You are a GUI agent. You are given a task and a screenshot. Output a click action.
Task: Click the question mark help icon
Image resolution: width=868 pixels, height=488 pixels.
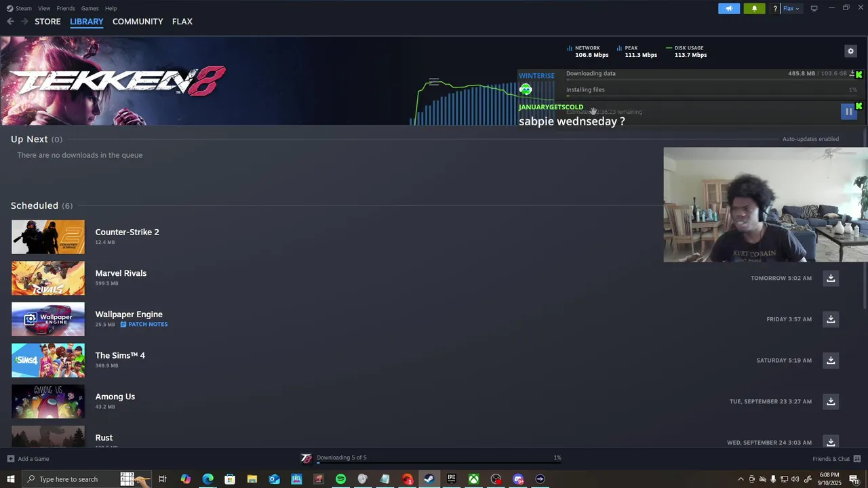point(775,9)
